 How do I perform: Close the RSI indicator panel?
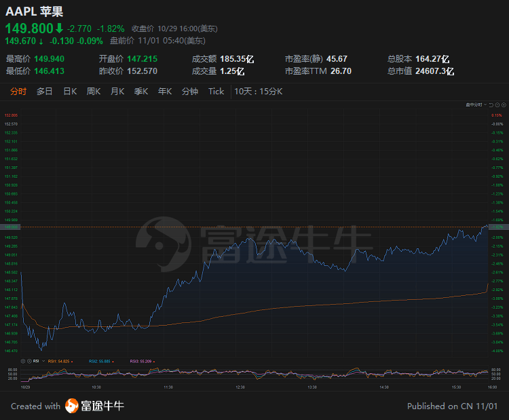point(29,361)
